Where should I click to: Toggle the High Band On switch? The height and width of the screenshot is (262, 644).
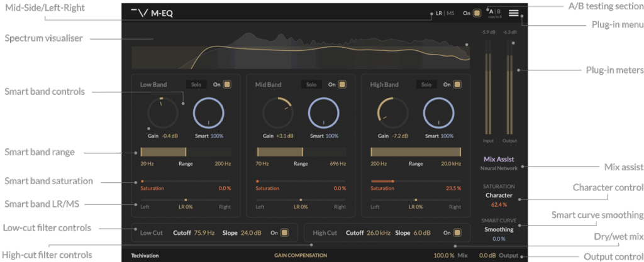point(457,84)
